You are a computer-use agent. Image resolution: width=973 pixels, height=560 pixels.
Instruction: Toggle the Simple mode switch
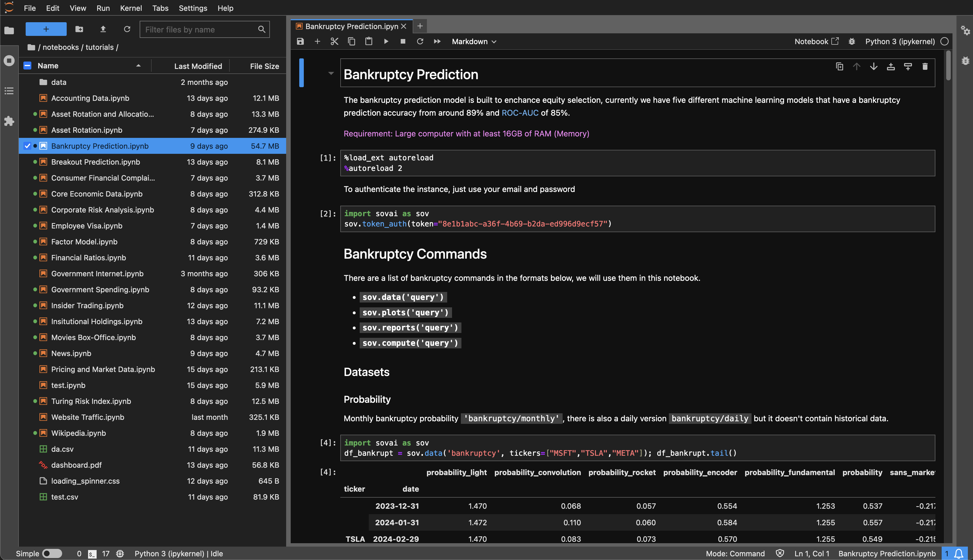pyautogui.click(x=52, y=553)
